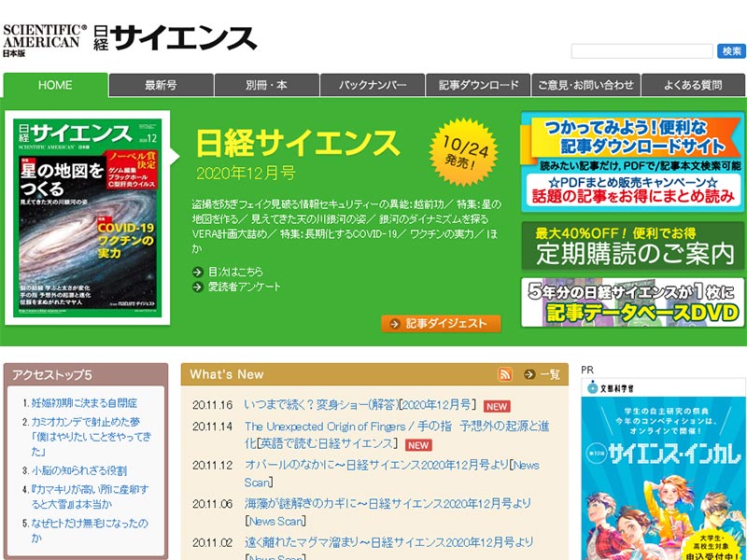
Task: Click the 検索 search button
Action: pyautogui.click(x=731, y=51)
